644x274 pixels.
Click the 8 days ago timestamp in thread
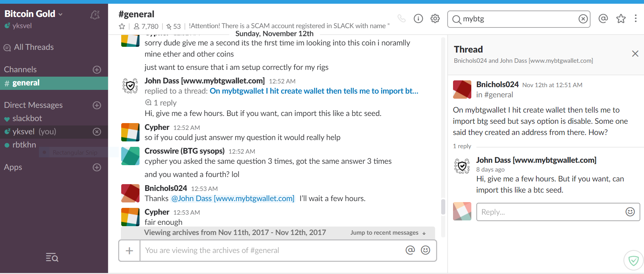(490, 170)
